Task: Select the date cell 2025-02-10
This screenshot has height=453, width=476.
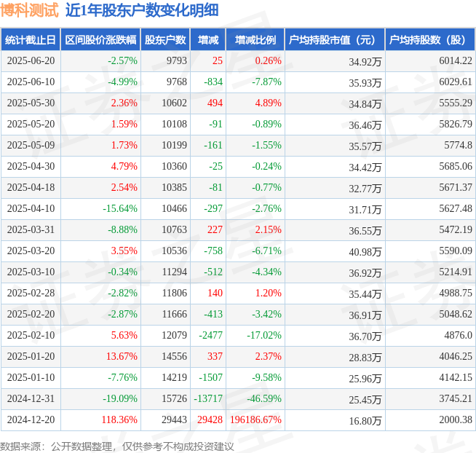Action: pos(31,335)
